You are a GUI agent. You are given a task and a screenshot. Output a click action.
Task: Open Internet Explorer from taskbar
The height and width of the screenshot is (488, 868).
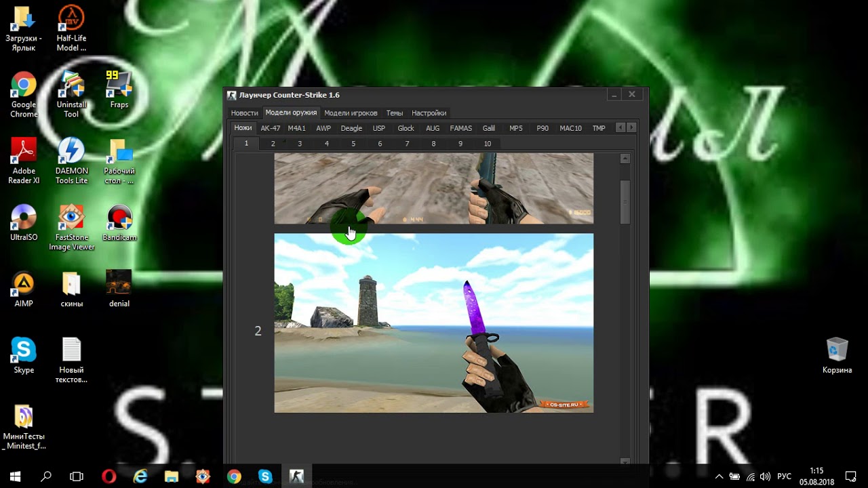[140, 476]
